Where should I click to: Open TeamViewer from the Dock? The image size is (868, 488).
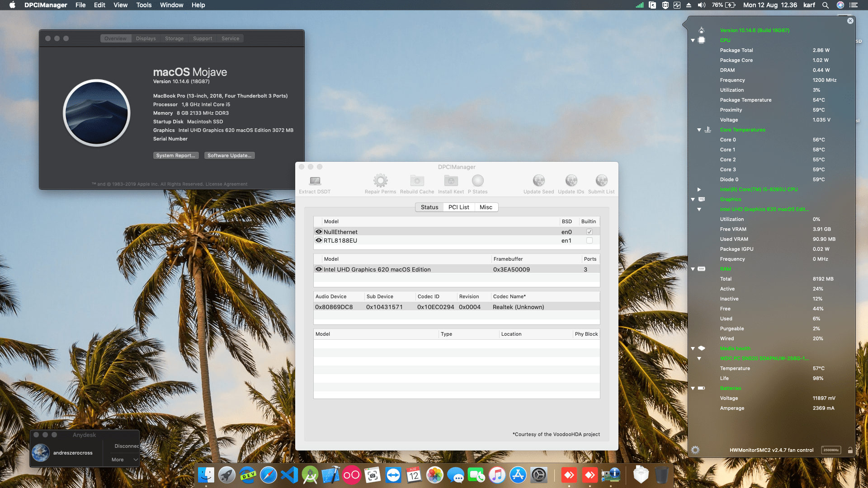[393, 475]
